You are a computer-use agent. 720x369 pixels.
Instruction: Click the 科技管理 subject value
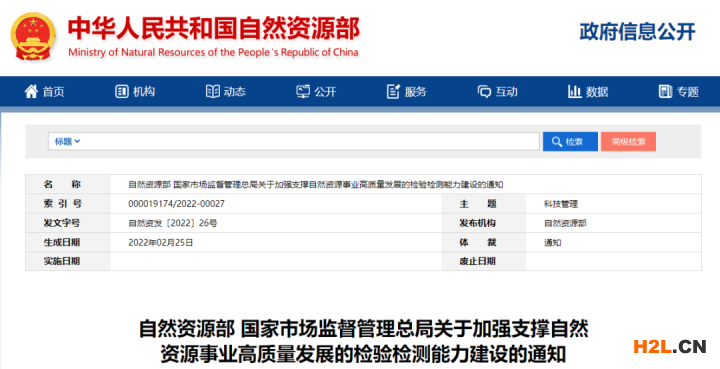(x=561, y=204)
